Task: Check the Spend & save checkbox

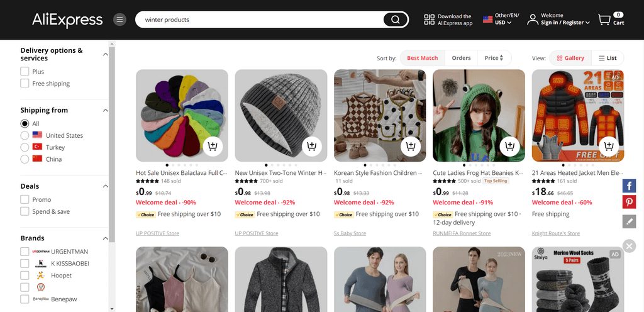Action: click(x=25, y=211)
